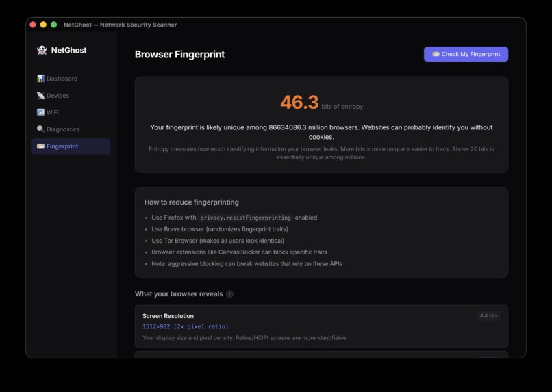This screenshot has width=552, height=392.
Task: Click the How to reduce fingerprinting heading
Action: coord(192,202)
